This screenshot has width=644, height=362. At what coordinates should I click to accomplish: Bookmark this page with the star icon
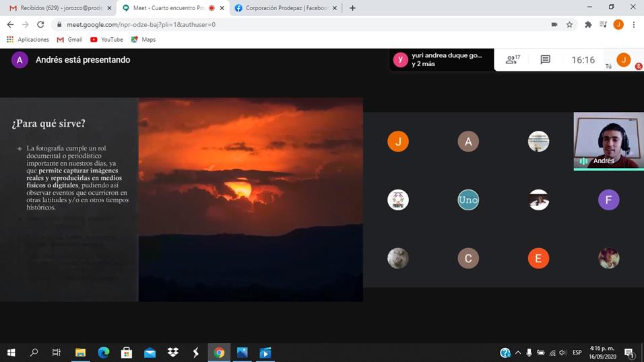click(569, 24)
